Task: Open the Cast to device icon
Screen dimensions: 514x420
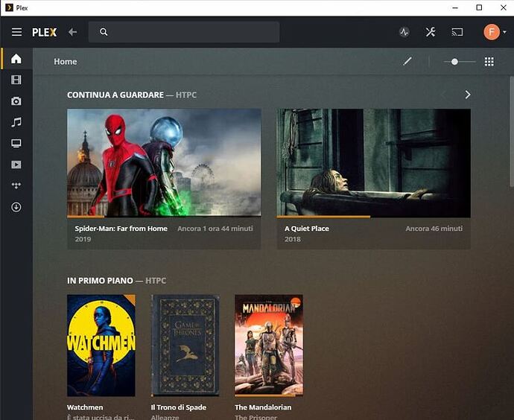Action: [x=457, y=32]
